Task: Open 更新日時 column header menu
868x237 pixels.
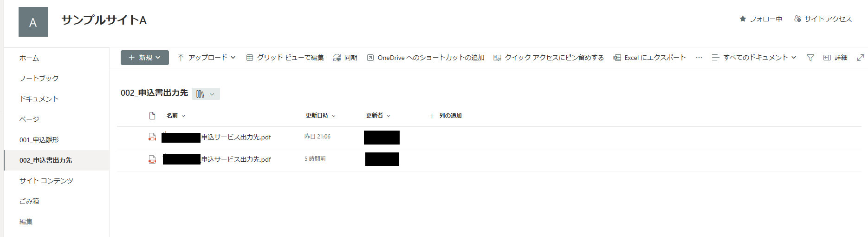Action: tap(320, 116)
